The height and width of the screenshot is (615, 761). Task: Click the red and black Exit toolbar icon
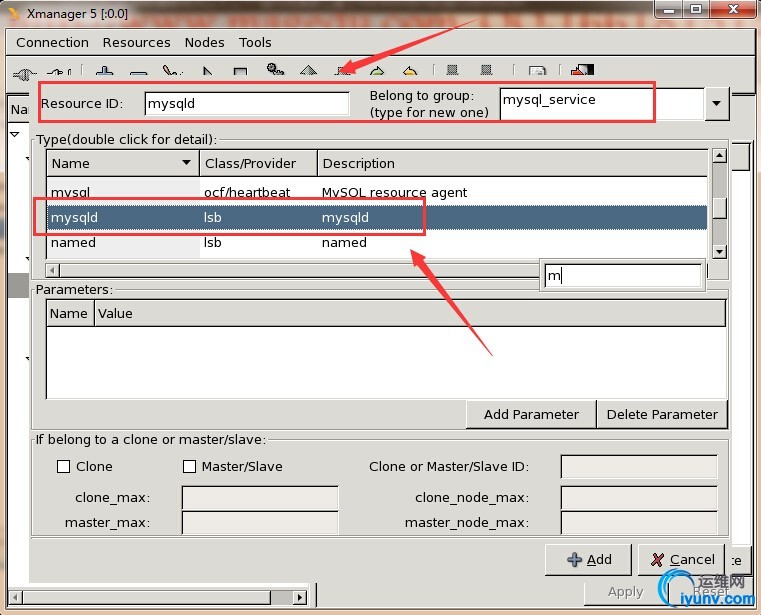(582, 70)
